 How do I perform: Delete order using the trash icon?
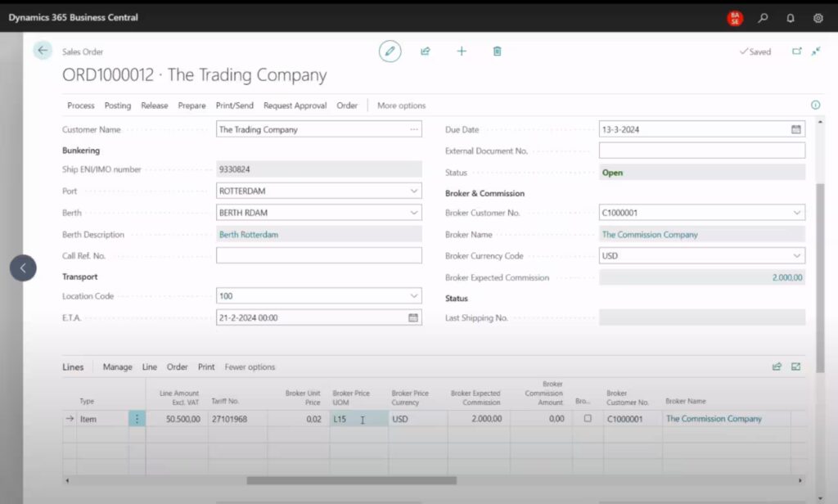497,52
